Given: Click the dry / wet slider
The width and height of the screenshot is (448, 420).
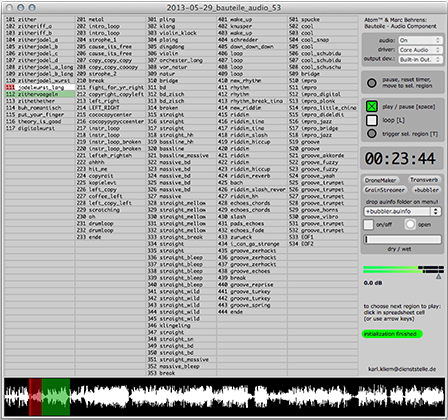Looking at the screenshot, I should coord(402,239).
